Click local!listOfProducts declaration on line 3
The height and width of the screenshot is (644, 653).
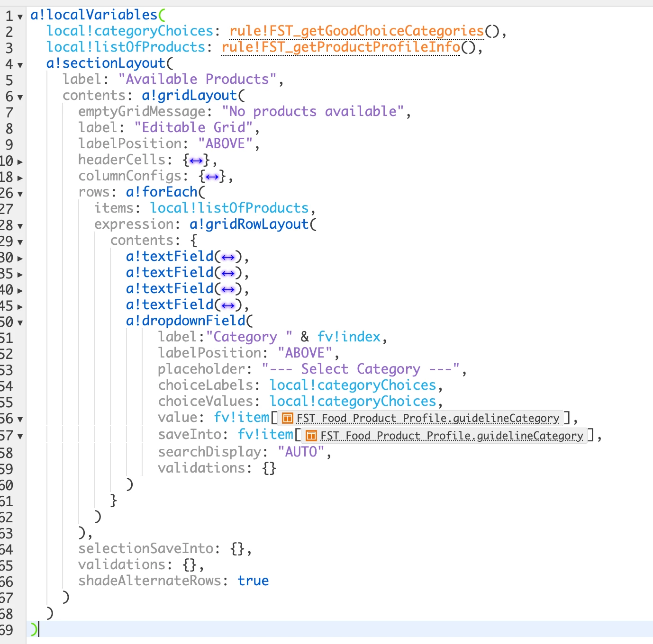(126, 47)
